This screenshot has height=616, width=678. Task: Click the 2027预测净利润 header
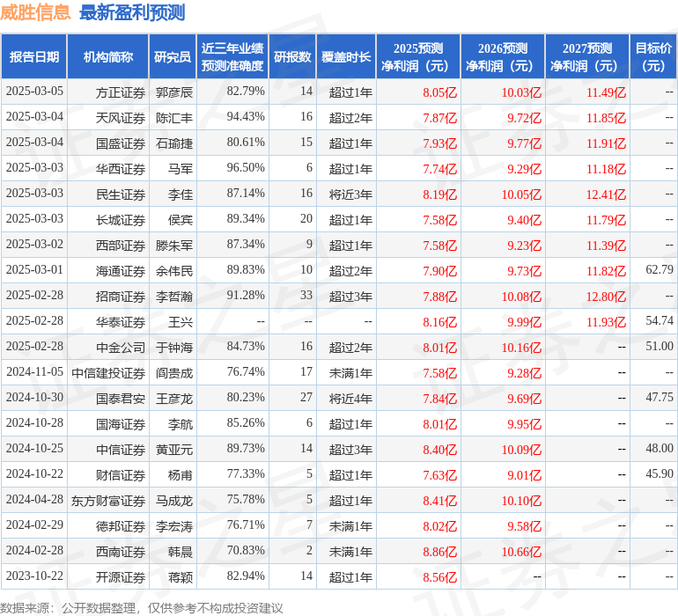587,56
